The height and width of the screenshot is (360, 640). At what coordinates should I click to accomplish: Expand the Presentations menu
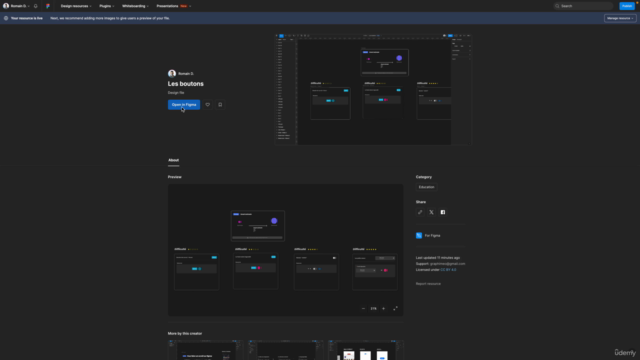173,6
